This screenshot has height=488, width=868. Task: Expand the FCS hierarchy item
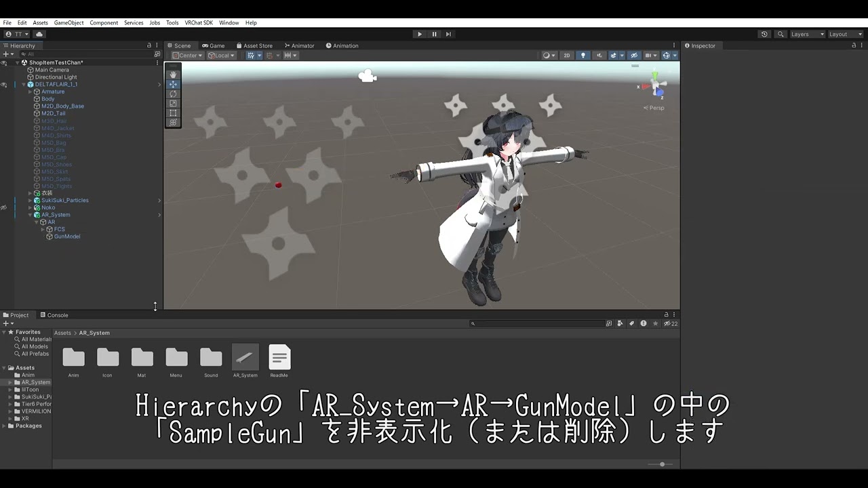coord(43,229)
